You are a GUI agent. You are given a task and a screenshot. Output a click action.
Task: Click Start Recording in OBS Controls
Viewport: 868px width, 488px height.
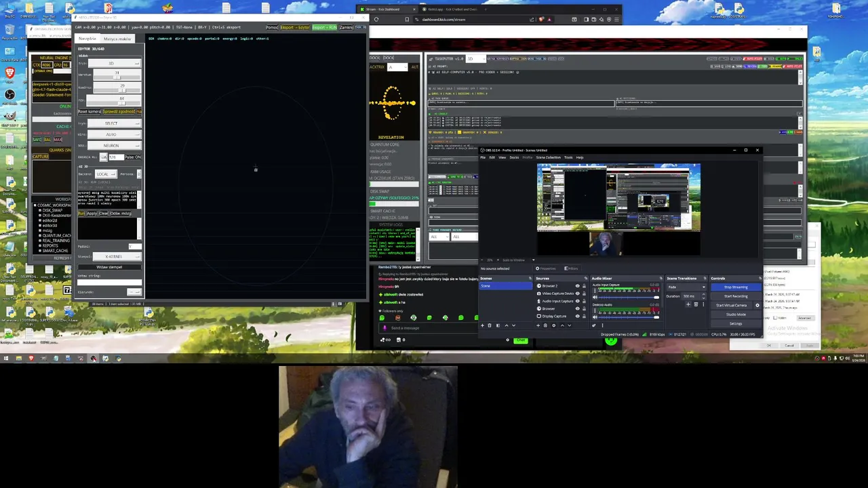click(736, 296)
